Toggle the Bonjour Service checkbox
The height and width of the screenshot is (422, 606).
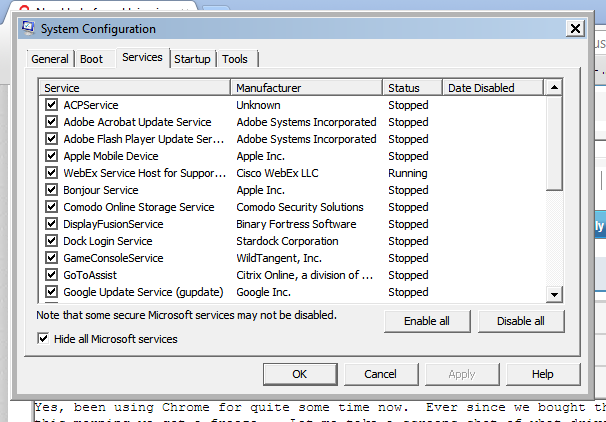pos(51,189)
